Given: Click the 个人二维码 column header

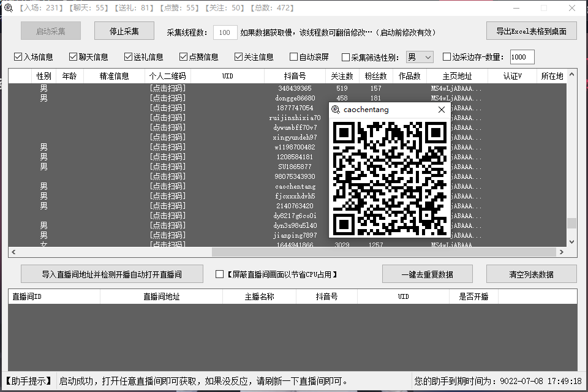Looking at the screenshot, I should pyautogui.click(x=168, y=76).
